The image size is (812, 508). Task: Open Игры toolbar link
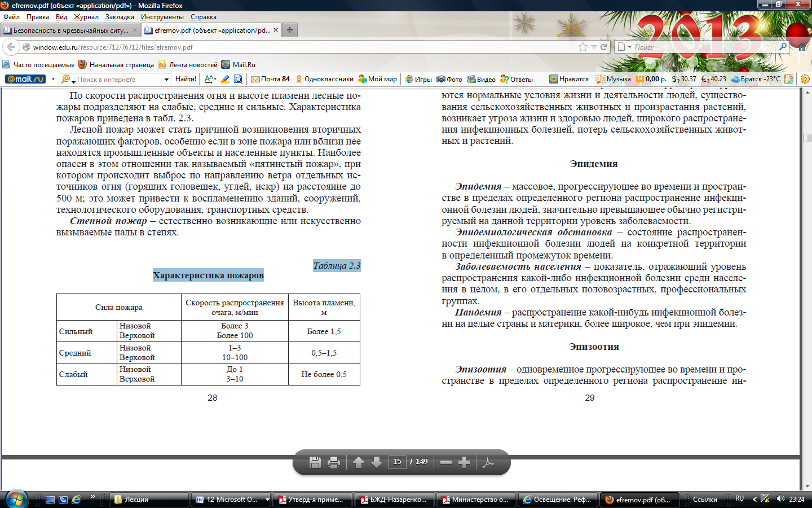click(x=418, y=79)
